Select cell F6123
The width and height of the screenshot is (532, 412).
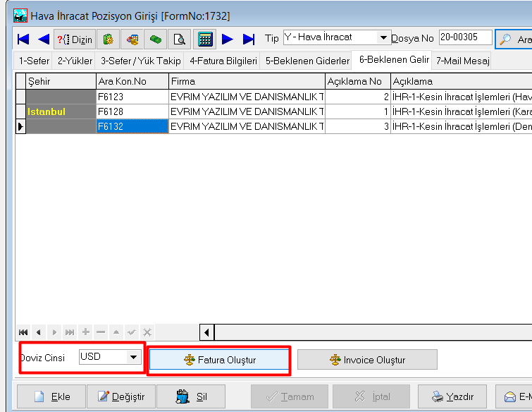pyautogui.click(x=132, y=97)
